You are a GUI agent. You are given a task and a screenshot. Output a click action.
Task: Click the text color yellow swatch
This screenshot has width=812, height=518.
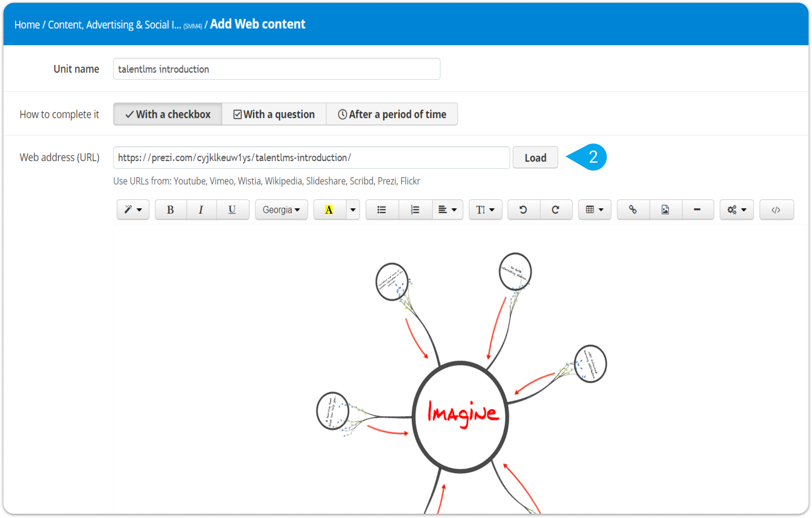330,209
